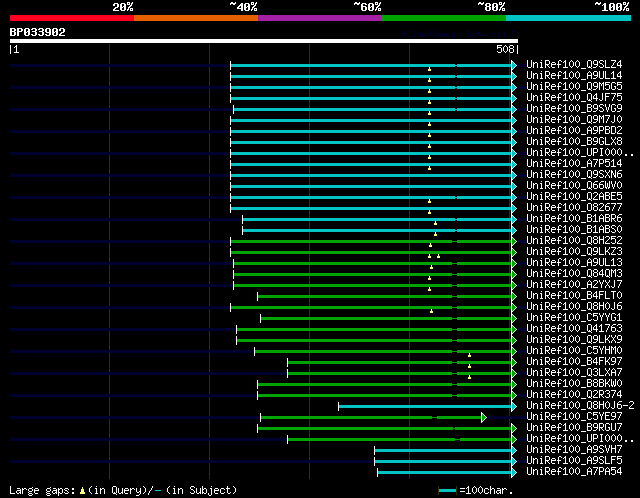Click the white BP033902 query bar
Screen dimensions: 640x498
264,41
